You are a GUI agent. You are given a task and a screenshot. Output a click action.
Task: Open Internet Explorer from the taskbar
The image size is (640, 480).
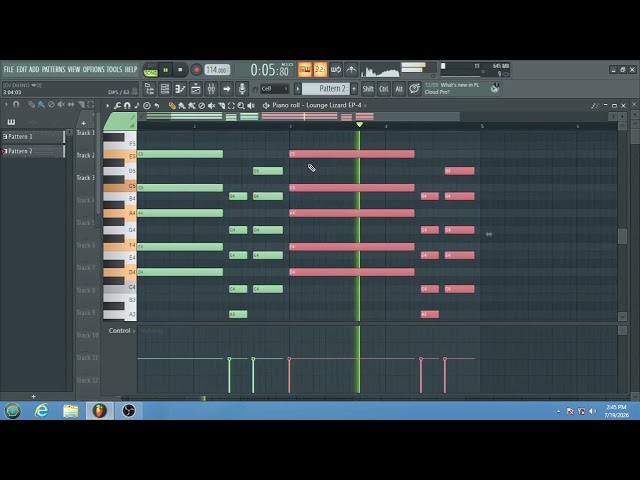point(42,411)
